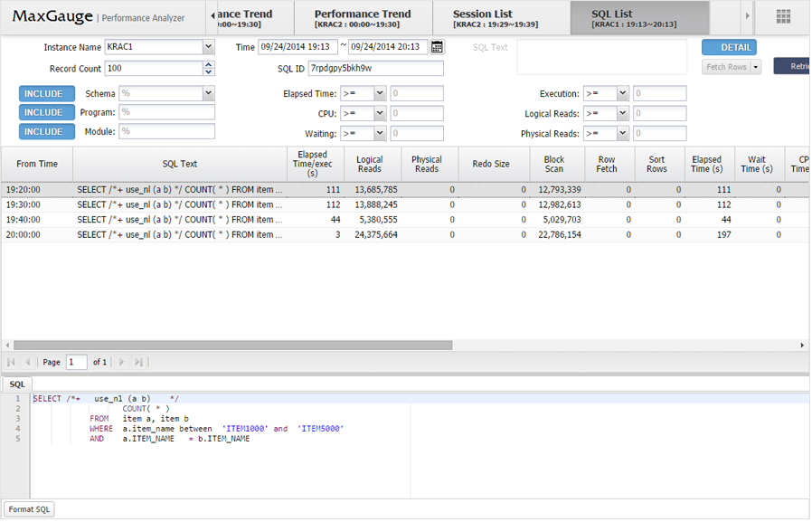Open the Physical Reads operator dropdown
812x522 pixels.
pyautogui.click(x=622, y=134)
